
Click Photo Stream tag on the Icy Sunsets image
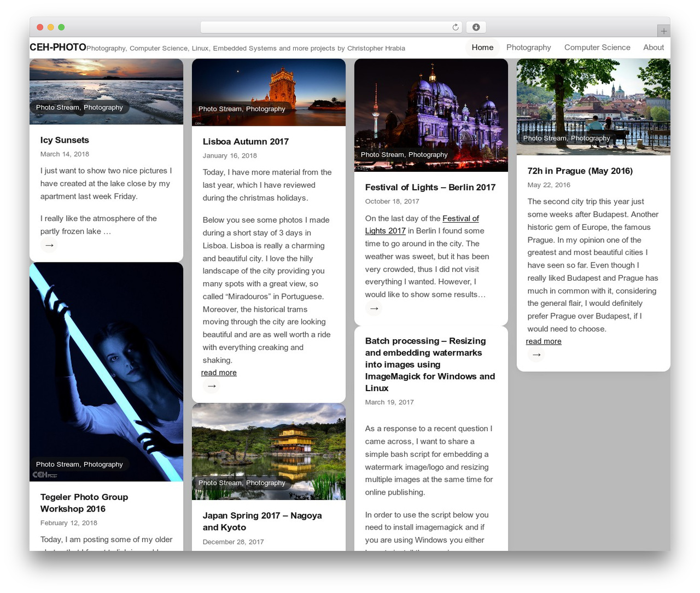coord(57,107)
